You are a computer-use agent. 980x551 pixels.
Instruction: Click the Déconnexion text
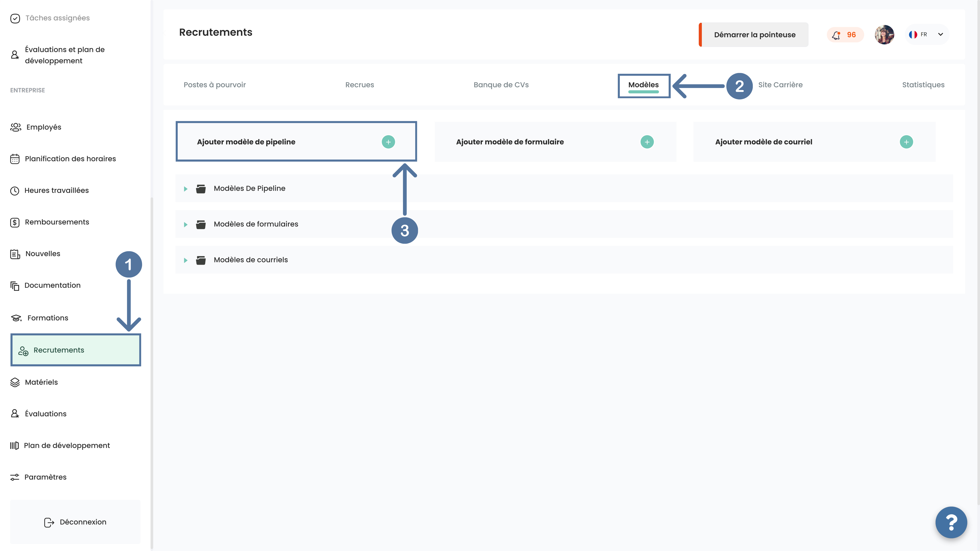click(x=83, y=522)
